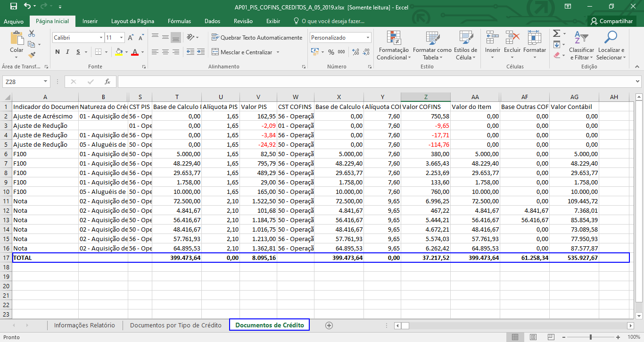Click the Format Painter brush icon
The height and width of the screenshot is (342, 644).
pos(32,55)
